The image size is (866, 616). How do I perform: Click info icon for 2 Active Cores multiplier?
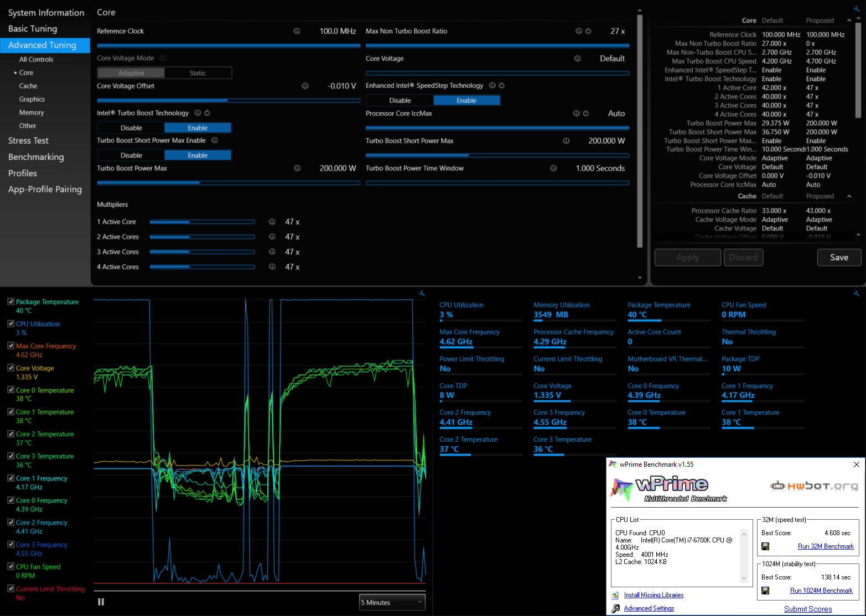tap(272, 237)
